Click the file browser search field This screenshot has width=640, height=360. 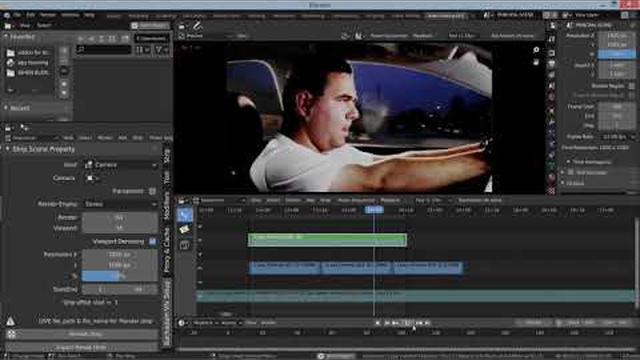tap(104, 50)
